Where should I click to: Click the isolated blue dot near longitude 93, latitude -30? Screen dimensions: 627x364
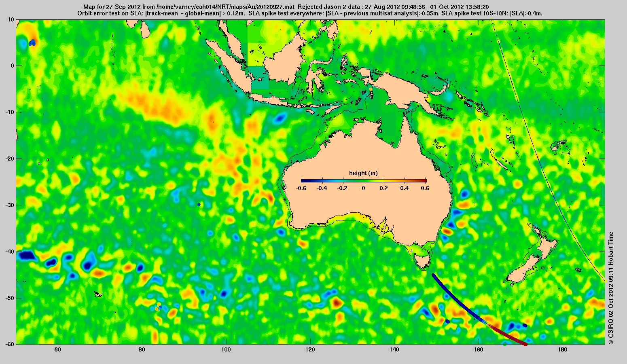click(199, 204)
